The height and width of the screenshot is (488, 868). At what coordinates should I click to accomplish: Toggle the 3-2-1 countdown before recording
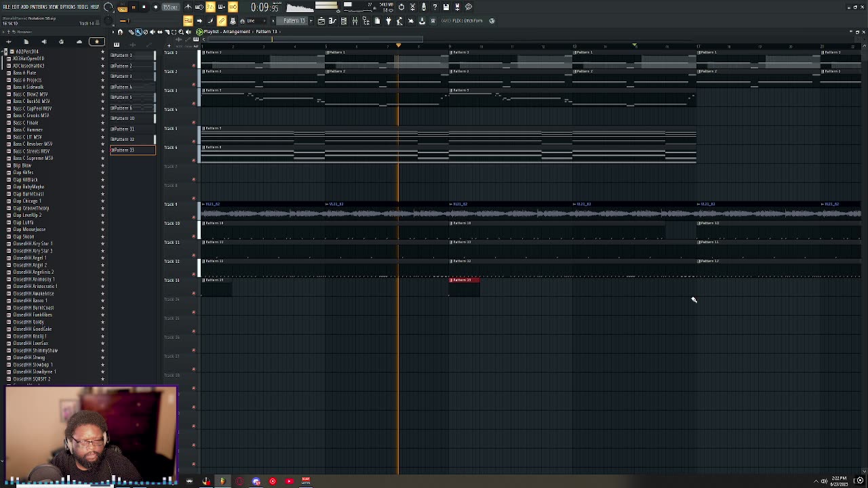point(210,7)
